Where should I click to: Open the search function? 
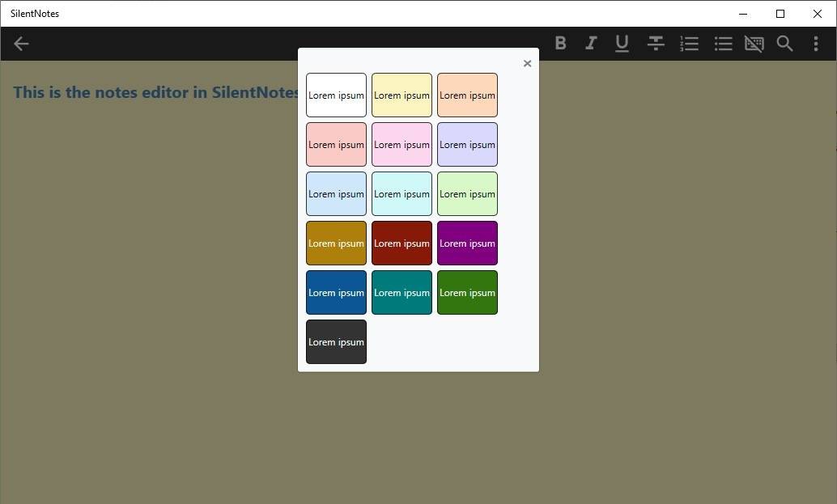click(784, 44)
